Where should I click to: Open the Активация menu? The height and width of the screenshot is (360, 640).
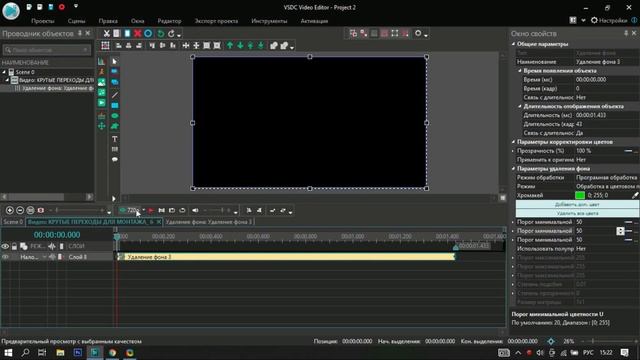click(x=314, y=21)
